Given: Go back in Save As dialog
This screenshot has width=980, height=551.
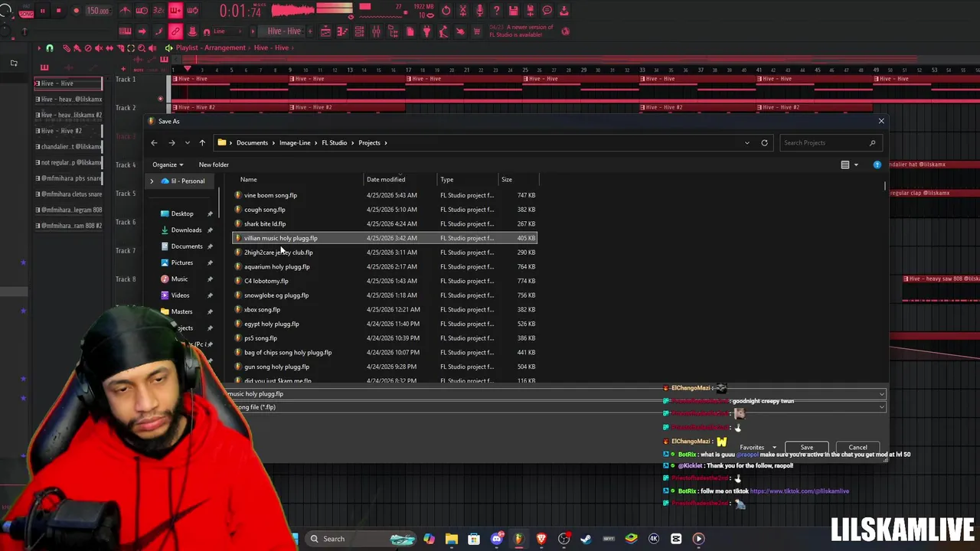Looking at the screenshot, I should coord(154,142).
